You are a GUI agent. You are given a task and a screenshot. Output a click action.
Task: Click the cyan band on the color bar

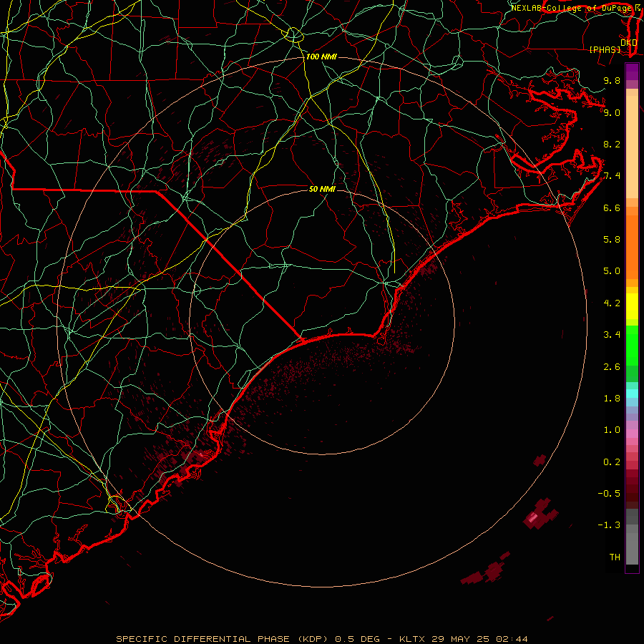tap(632, 394)
